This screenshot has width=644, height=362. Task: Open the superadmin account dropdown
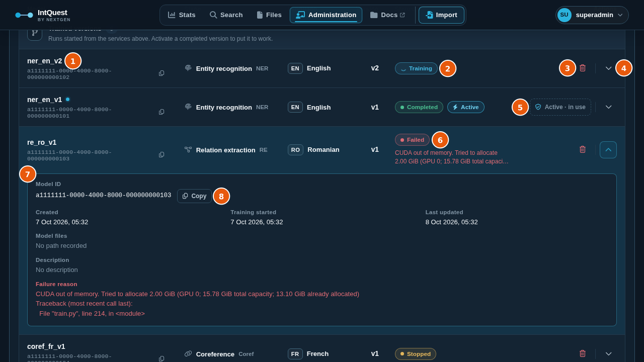pos(592,15)
